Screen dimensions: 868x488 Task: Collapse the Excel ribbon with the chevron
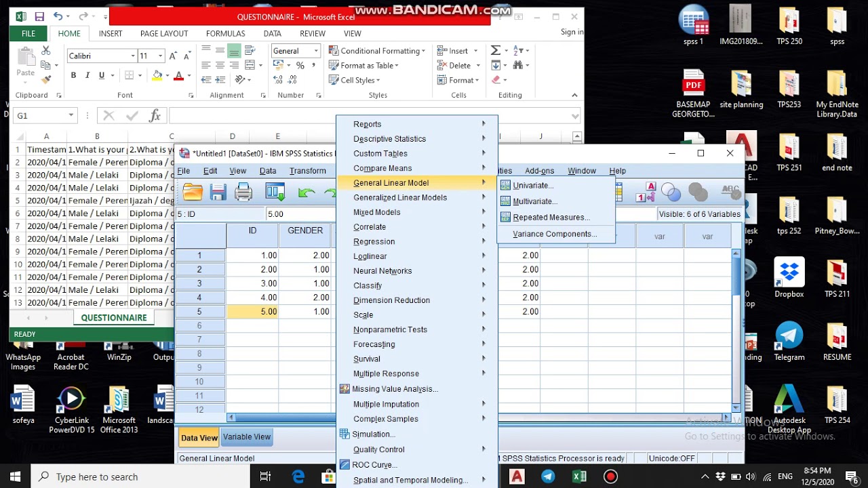pyautogui.click(x=574, y=95)
